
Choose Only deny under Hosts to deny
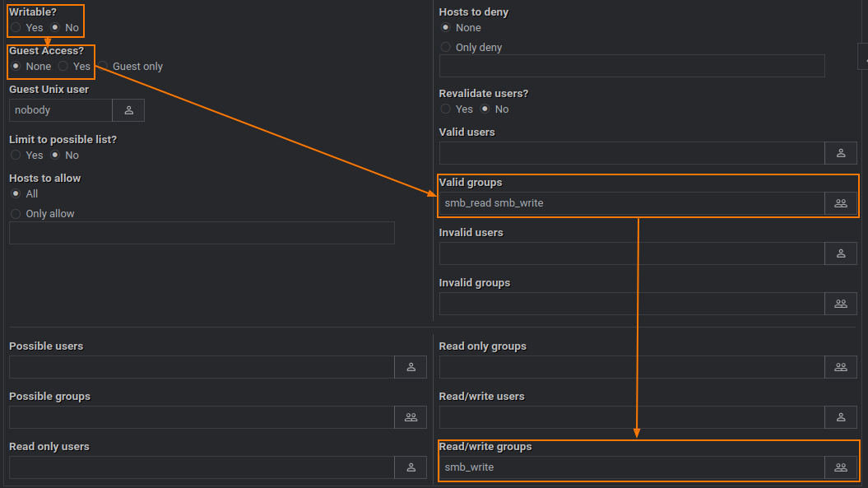(x=446, y=48)
